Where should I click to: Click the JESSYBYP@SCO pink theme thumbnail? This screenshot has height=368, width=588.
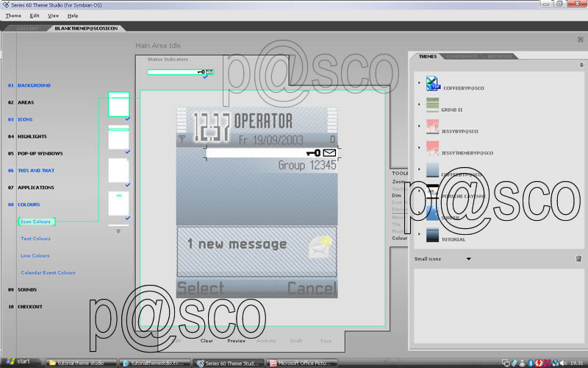(432, 127)
